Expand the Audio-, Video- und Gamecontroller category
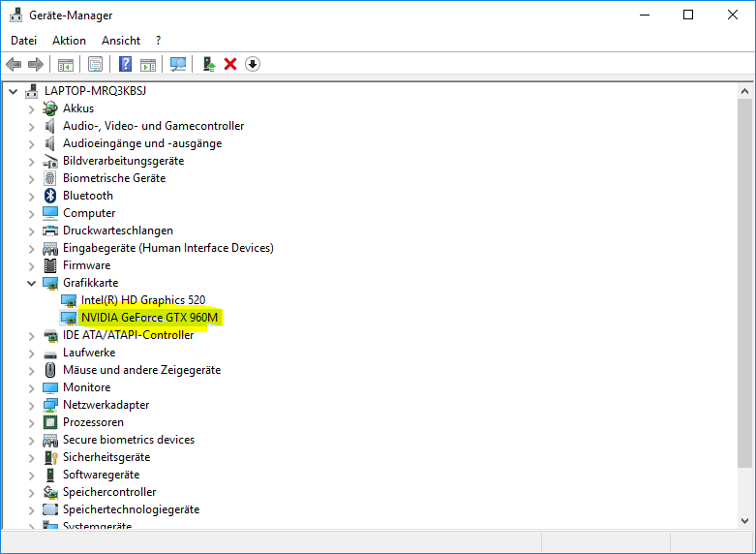756x554 pixels. click(x=31, y=127)
